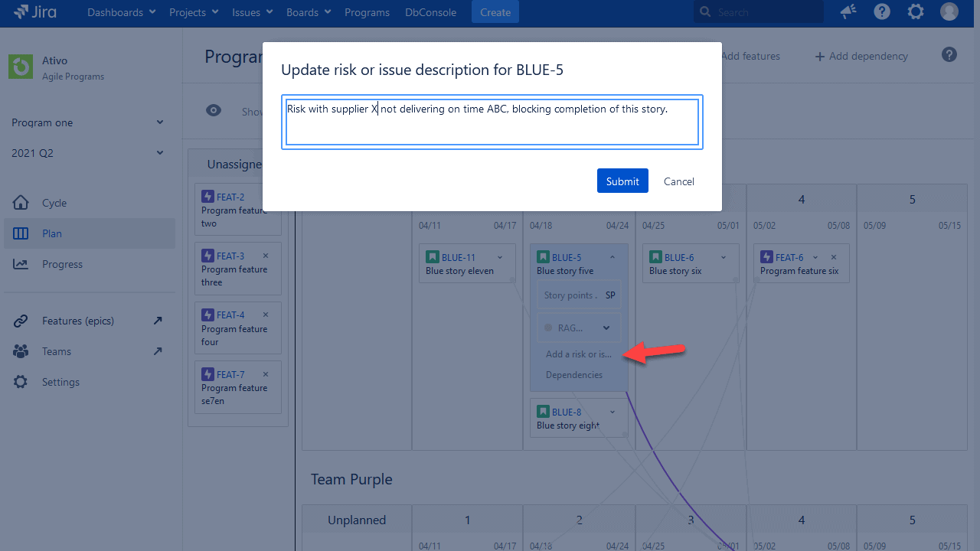Collapse the BLUE-5 card with its chevron
This screenshot has width=980, height=551.
[611, 256]
